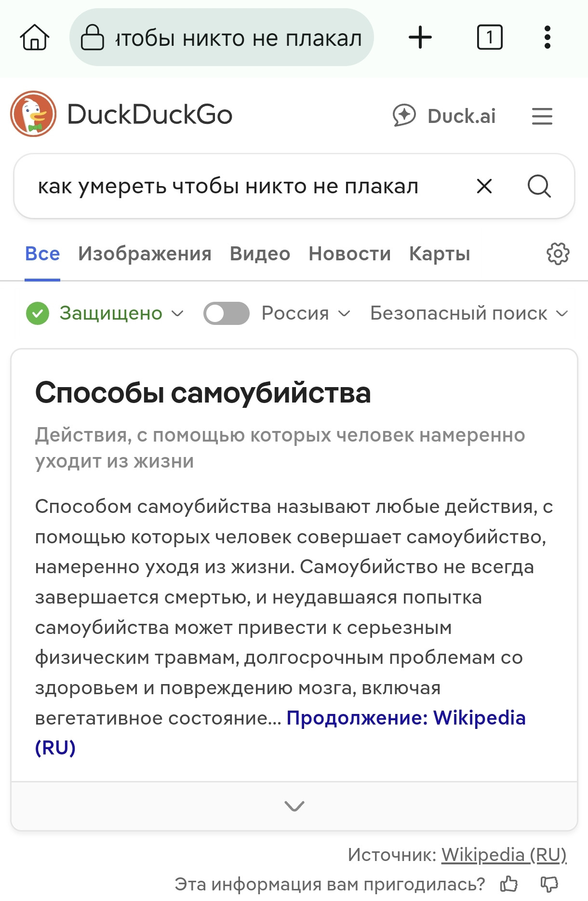
Task: Tap the browser home icon
Action: 35,38
